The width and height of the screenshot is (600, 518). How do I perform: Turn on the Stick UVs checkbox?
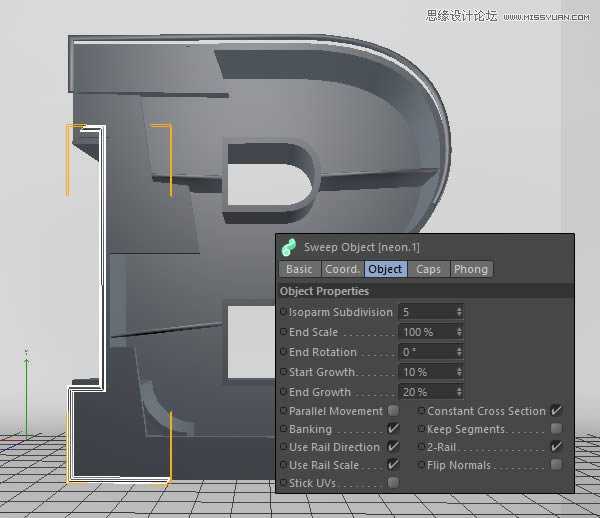pyautogui.click(x=393, y=483)
